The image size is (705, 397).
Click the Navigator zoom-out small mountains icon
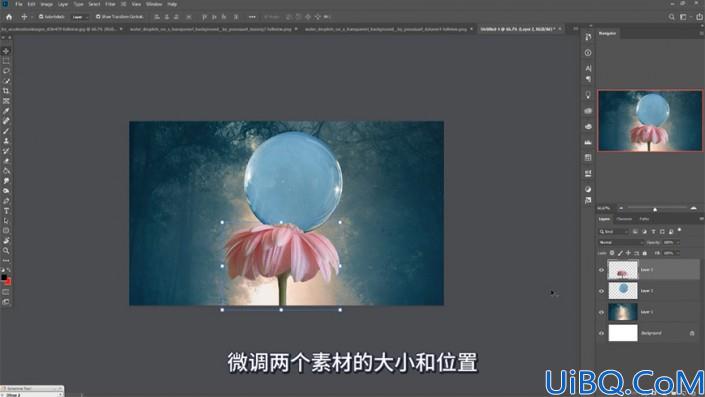[x=621, y=208]
